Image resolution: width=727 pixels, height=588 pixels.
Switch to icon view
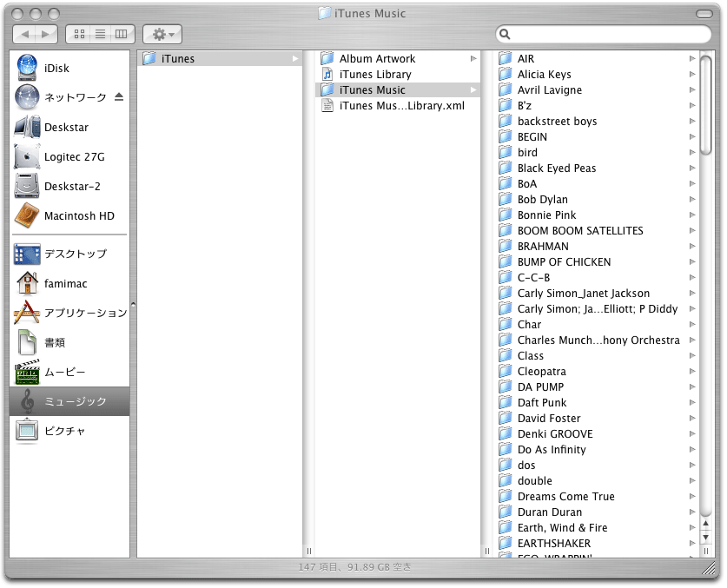[79, 34]
